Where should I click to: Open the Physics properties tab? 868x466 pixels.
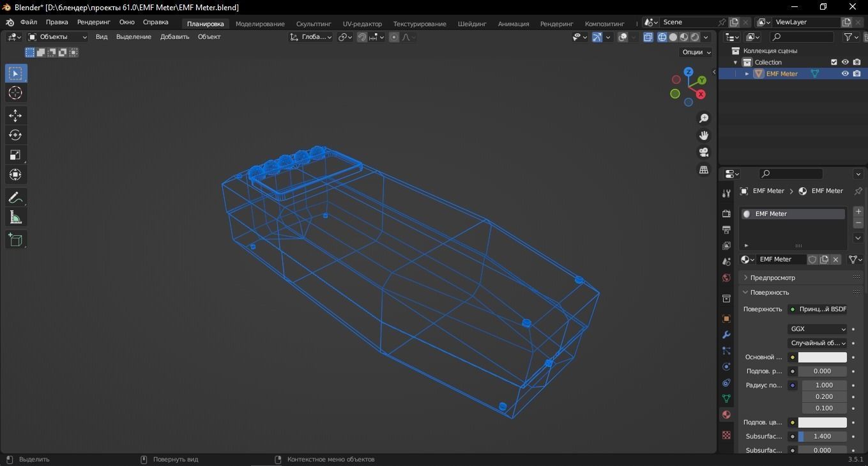coord(726,367)
